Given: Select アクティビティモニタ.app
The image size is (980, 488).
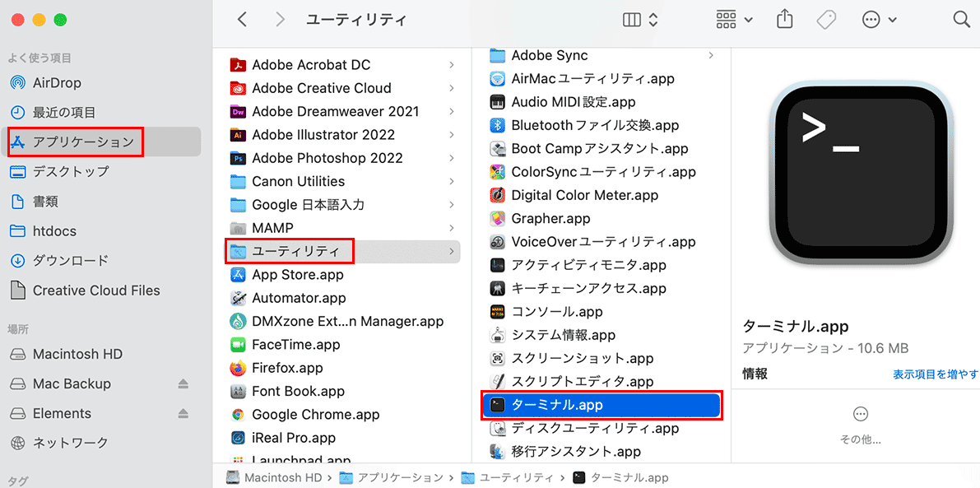Looking at the screenshot, I should coord(587,265).
